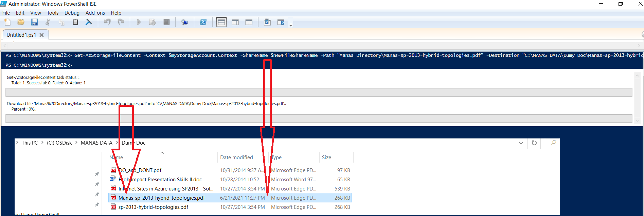Image resolution: width=644 pixels, height=216 pixels.
Task: Copy selection using the Copy icon
Action: point(61,22)
